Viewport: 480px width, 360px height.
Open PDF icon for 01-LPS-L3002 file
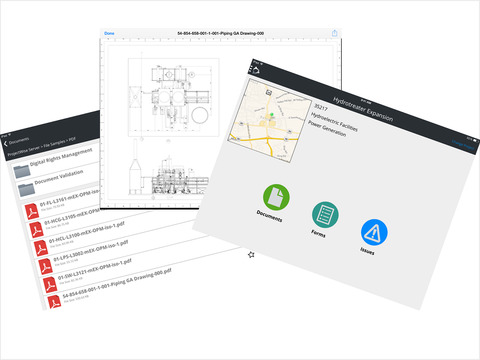[x=45, y=266]
